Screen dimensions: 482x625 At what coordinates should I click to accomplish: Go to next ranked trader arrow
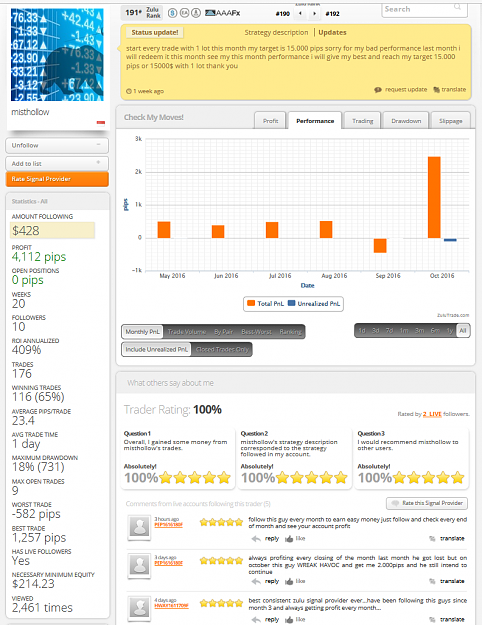[315, 14]
